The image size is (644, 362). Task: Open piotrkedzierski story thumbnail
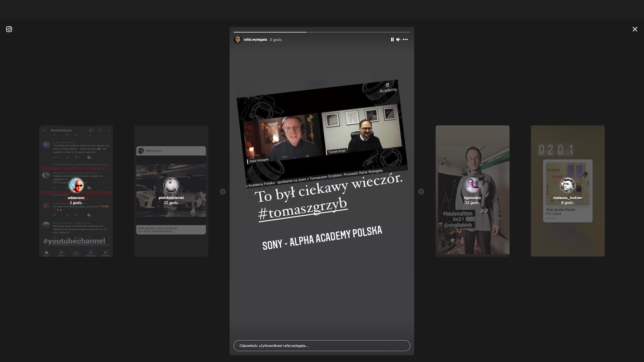171,191
